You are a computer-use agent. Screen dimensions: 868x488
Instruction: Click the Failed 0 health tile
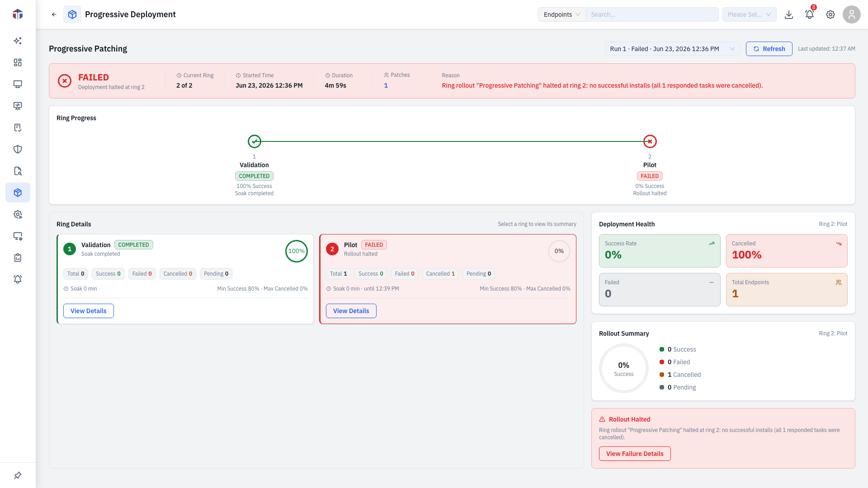660,290
